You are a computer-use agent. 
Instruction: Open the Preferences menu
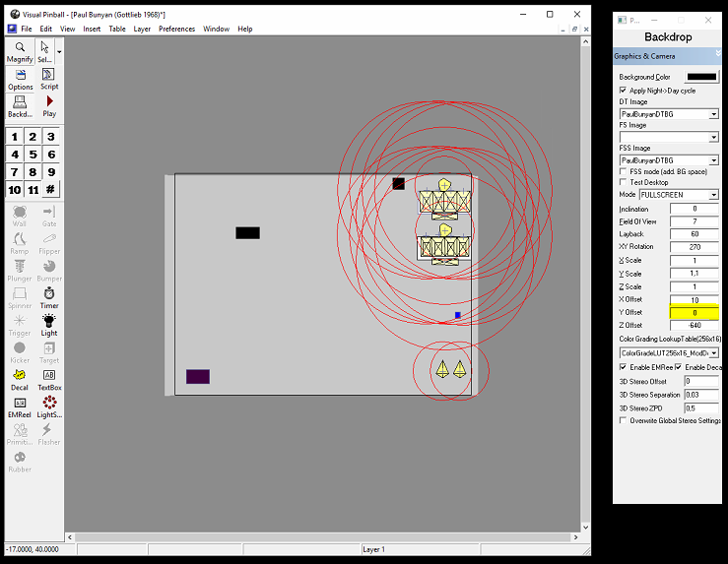pyautogui.click(x=177, y=29)
